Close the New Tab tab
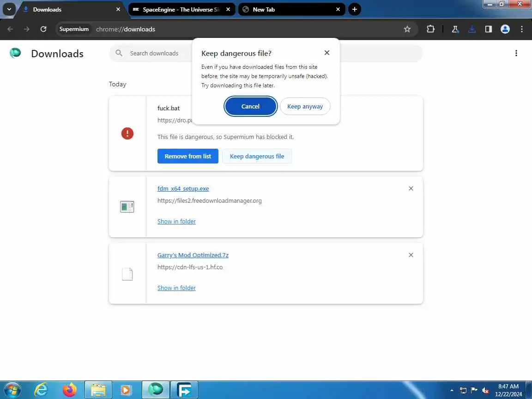 pyautogui.click(x=338, y=10)
